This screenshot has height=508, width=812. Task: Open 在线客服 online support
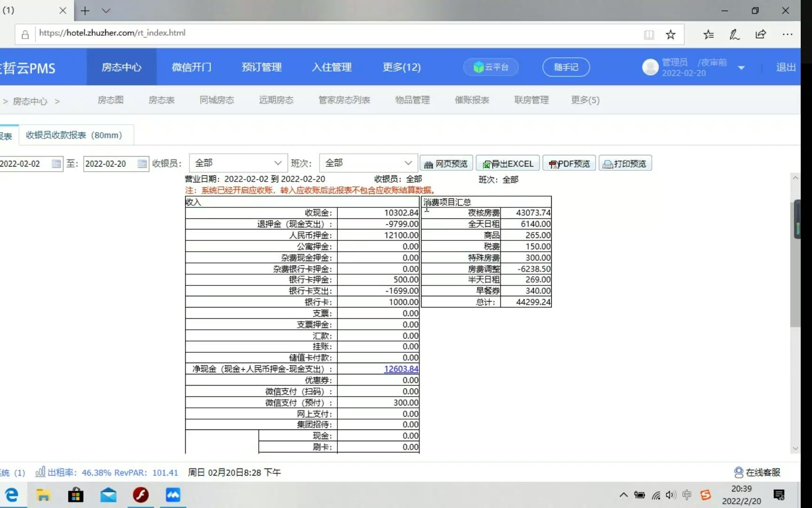click(757, 472)
